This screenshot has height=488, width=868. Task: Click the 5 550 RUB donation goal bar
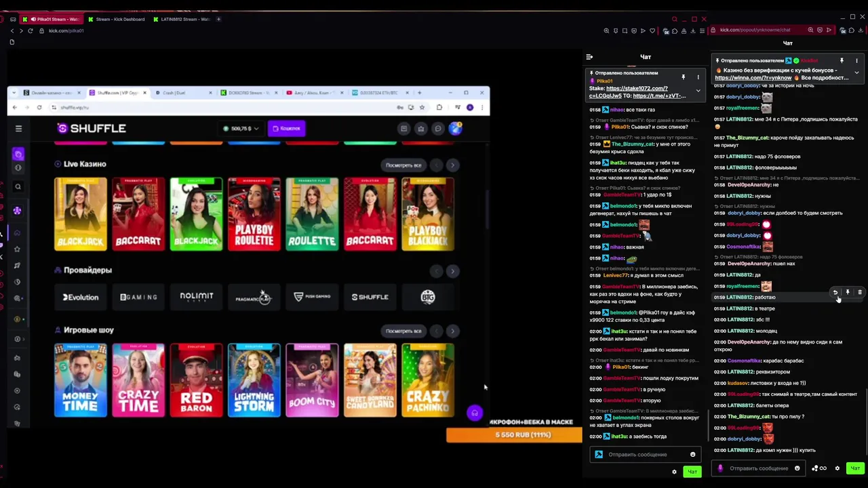coord(514,435)
